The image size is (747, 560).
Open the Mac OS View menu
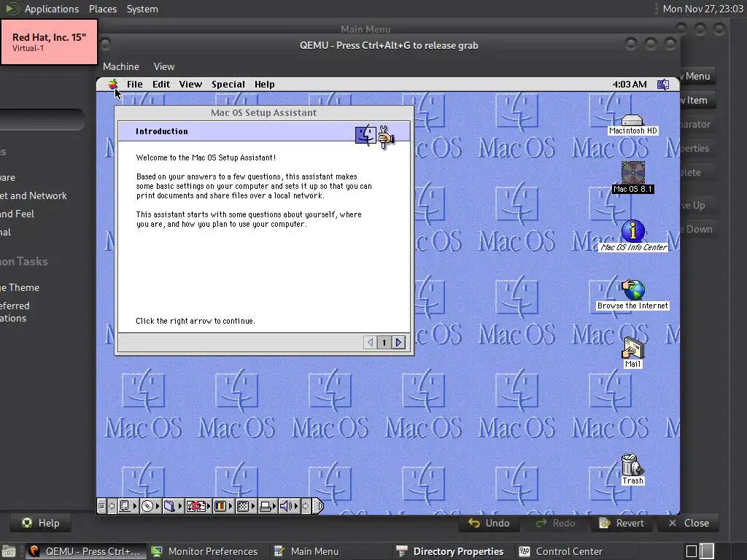pyautogui.click(x=190, y=85)
